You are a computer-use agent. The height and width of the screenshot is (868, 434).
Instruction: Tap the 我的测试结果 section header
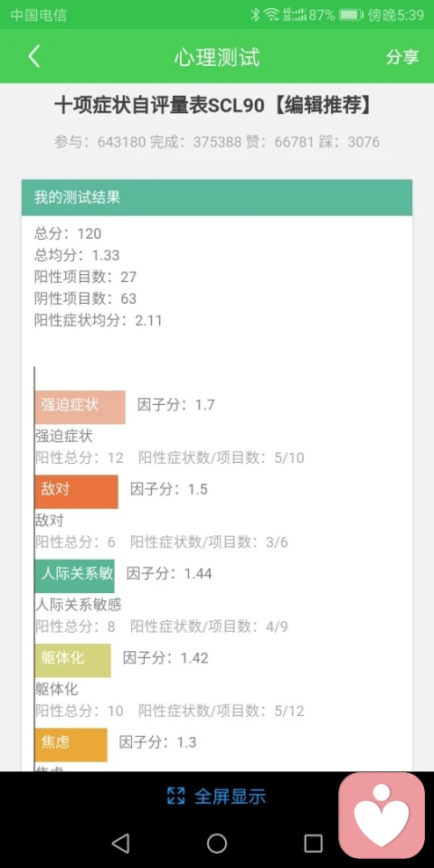217,198
